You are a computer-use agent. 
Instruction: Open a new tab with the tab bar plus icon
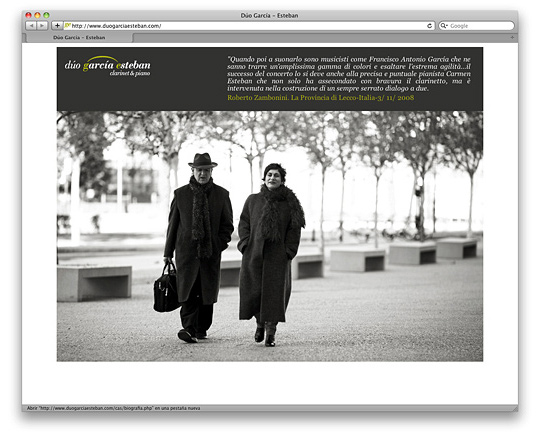point(512,37)
